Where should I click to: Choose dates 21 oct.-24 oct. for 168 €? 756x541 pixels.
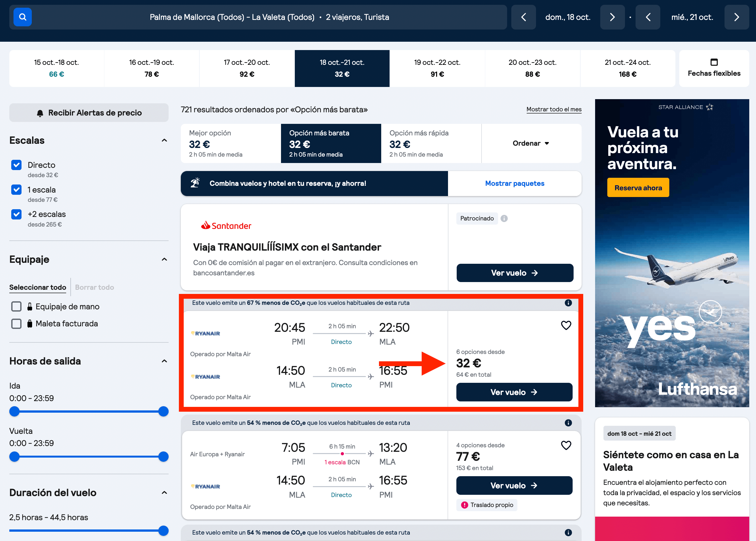point(628,68)
